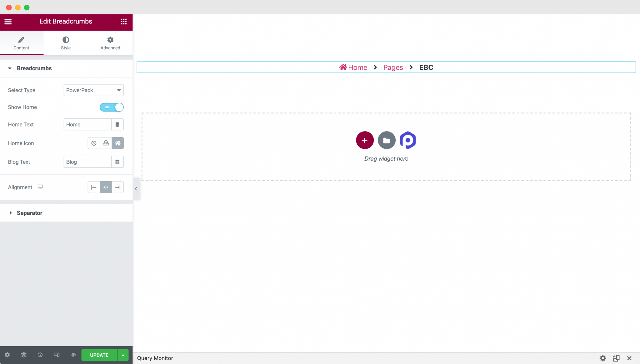Open Elementor settings via the gear icon

point(7,355)
